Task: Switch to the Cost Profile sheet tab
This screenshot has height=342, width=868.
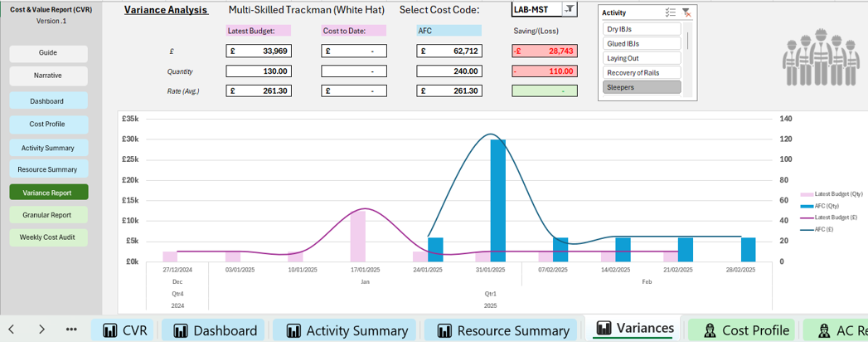Action: point(742,330)
